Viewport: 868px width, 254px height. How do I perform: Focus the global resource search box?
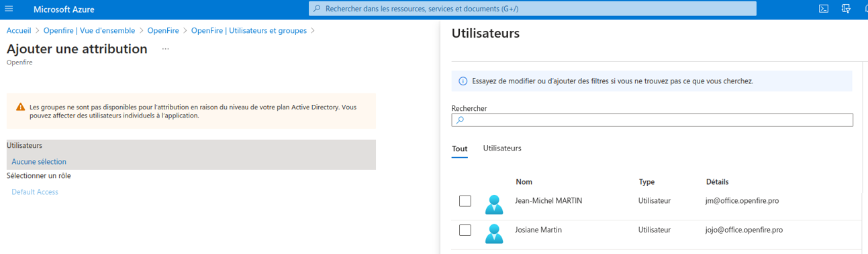tap(532, 9)
